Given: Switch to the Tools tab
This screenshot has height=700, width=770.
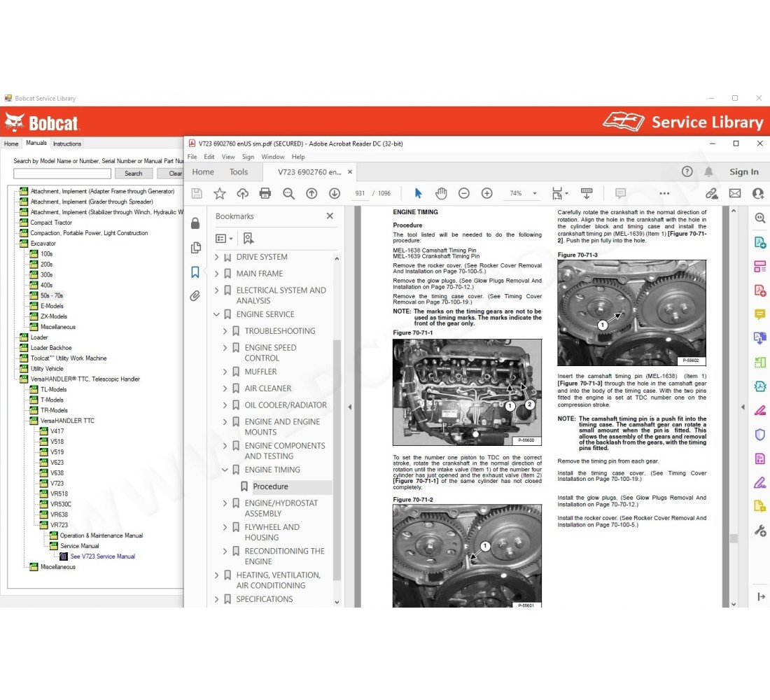Looking at the screenshot, I should coord(239,172).
